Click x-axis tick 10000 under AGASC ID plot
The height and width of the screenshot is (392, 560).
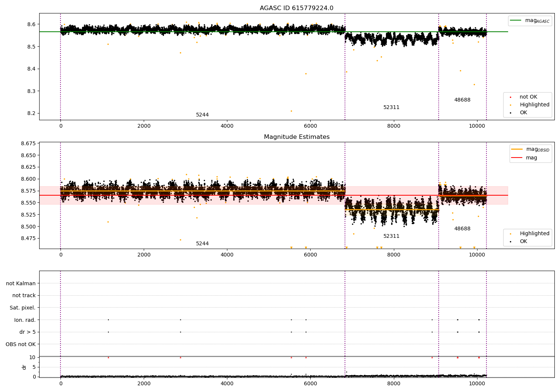click(x=477, y=126)
